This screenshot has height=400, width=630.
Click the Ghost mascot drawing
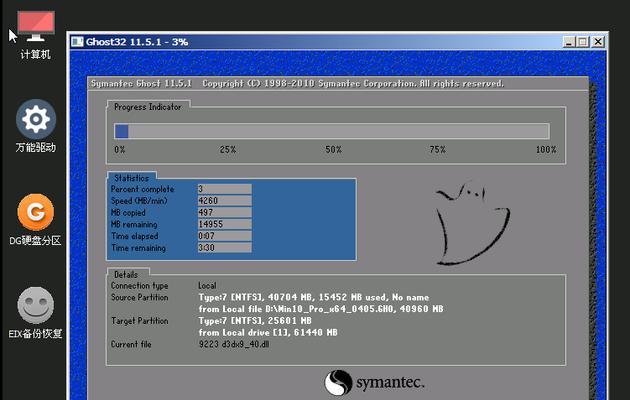coord(472,224)
